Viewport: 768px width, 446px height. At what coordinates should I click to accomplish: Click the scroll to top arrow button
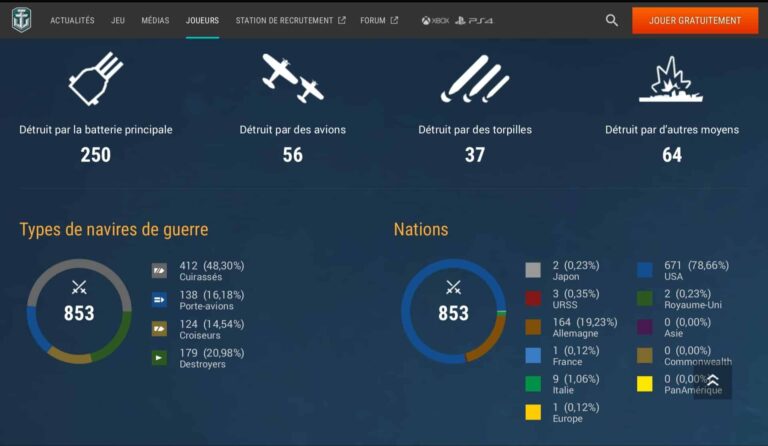tap(713, 381)
